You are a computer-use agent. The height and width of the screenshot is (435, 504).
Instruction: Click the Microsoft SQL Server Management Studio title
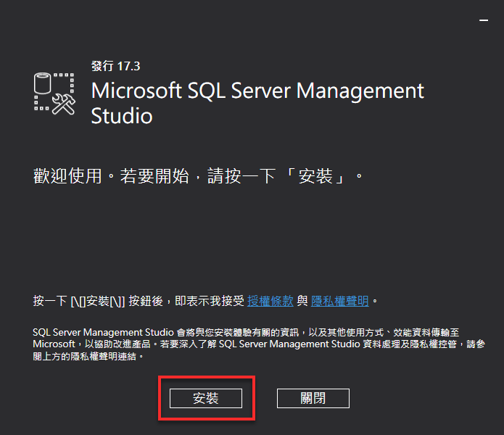pyautogui.click(x=257, y=103)
